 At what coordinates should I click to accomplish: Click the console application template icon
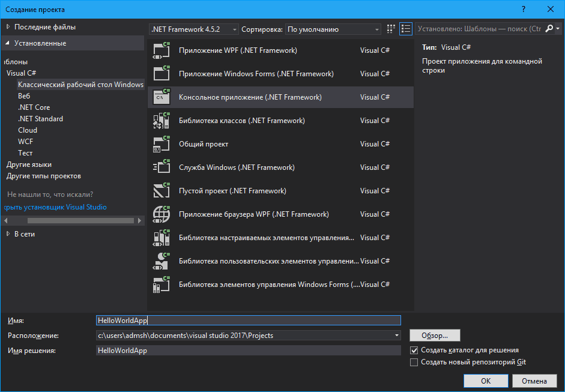coord(161,97)
